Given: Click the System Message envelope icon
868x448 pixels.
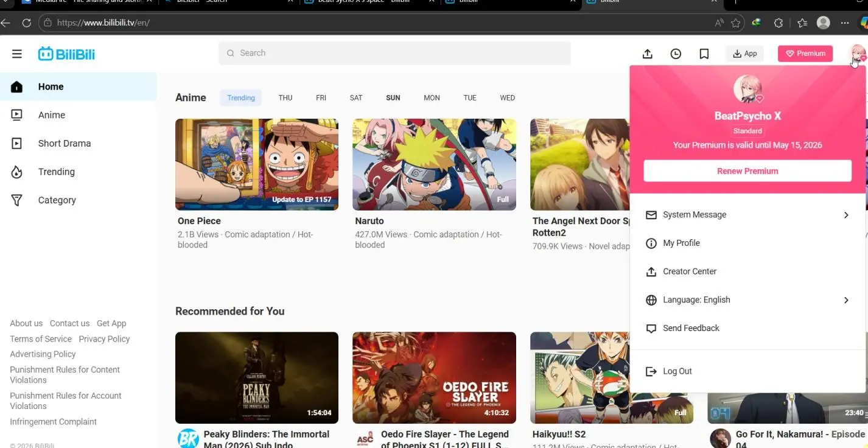Looking at the screenshot, I should (x=651, y=215).
